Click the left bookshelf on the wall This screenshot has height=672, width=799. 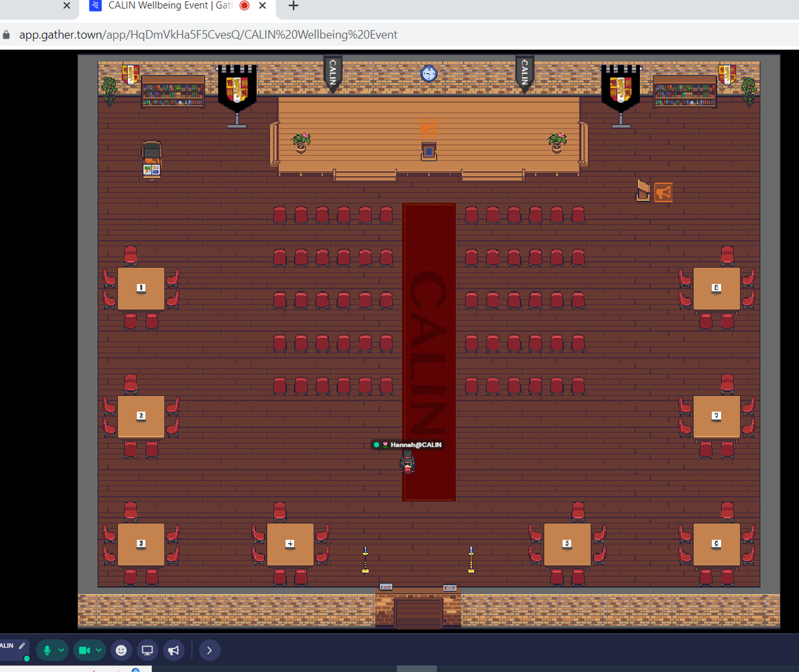point(173,91)
